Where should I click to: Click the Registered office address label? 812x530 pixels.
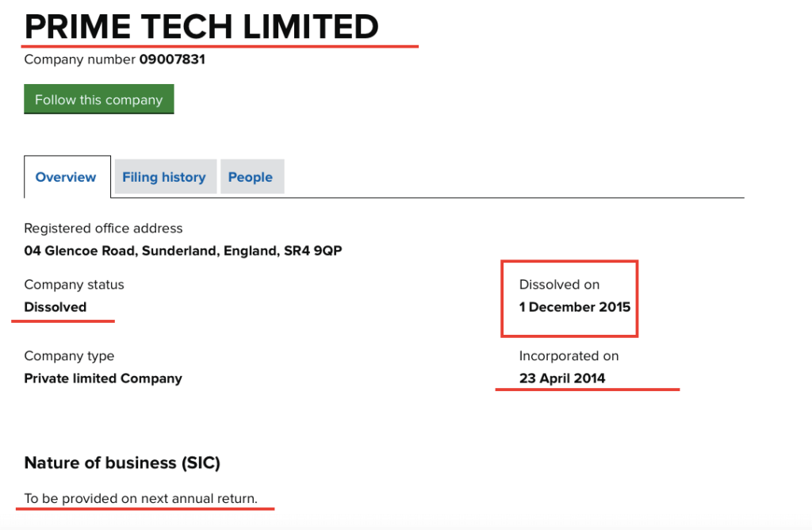[103, 229]
